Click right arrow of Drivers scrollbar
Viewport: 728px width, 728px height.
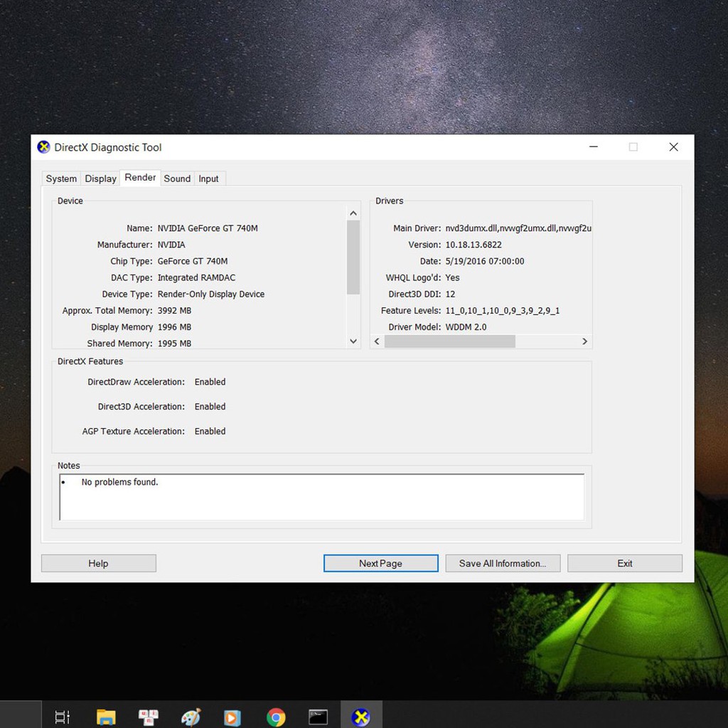[x=584, y=342]
